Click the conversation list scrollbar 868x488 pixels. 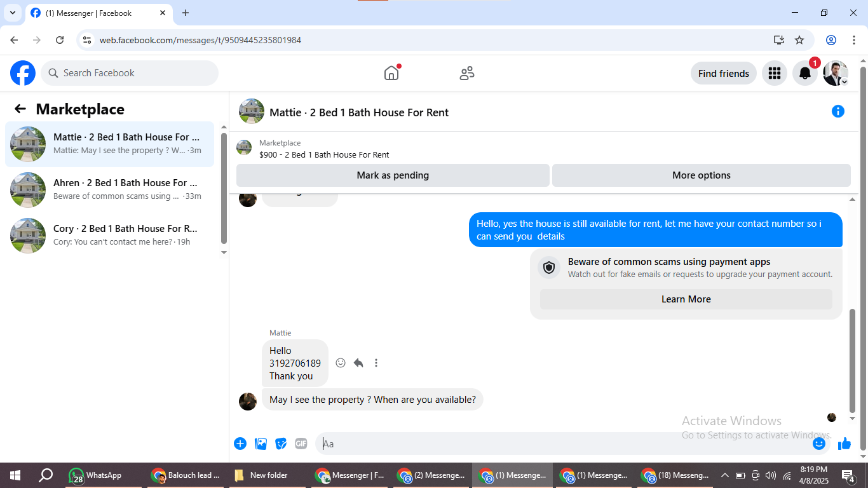224,187
